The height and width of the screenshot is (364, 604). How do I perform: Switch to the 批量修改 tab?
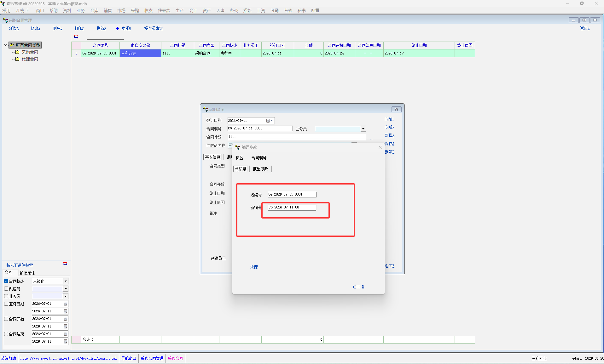pos(260,169)
